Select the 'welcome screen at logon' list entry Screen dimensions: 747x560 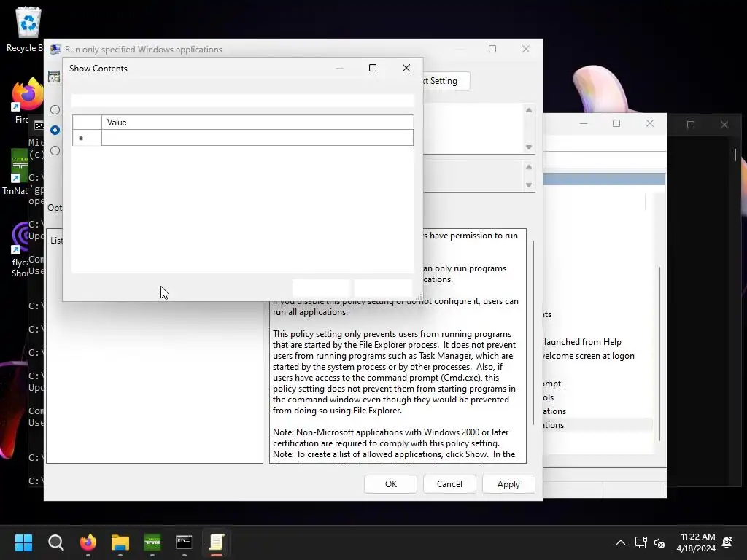588,356
